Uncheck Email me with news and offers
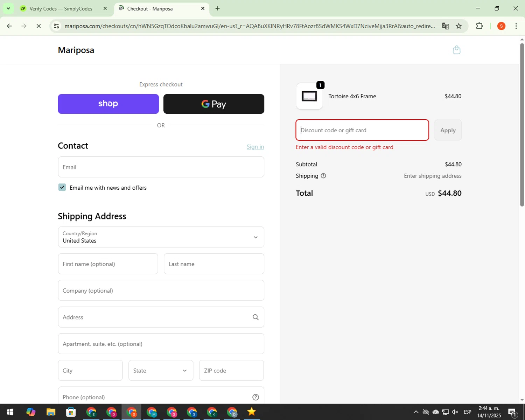 pos(62,187)
